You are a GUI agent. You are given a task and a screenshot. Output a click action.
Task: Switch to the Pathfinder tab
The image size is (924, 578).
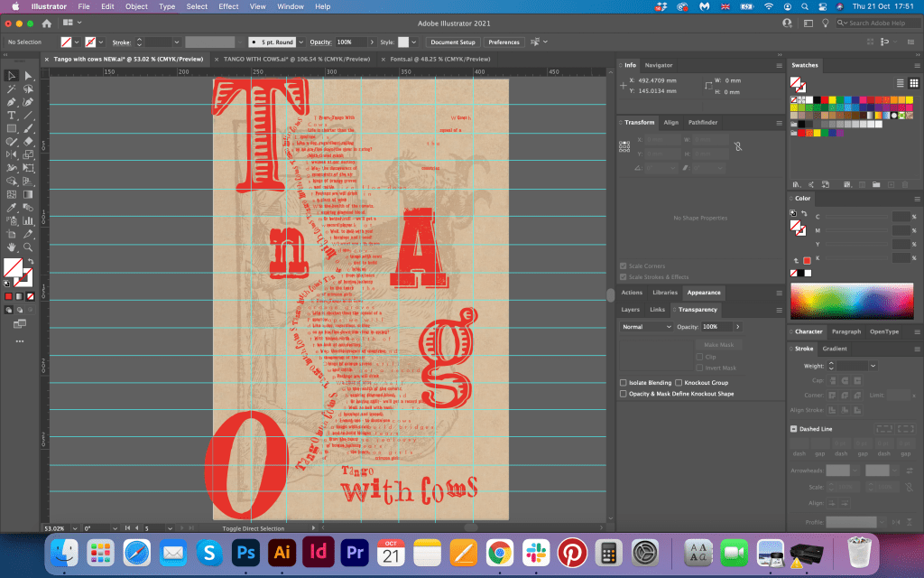[703, 122]
